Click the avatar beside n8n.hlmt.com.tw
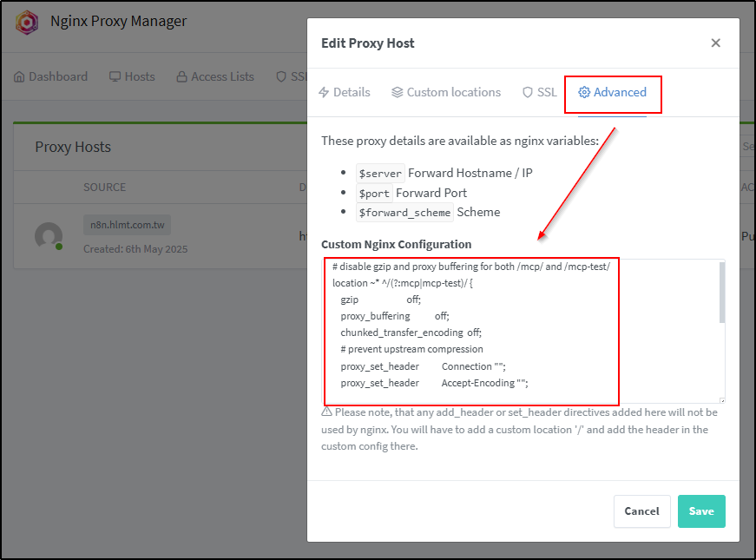756x560 pixels. 49,236
